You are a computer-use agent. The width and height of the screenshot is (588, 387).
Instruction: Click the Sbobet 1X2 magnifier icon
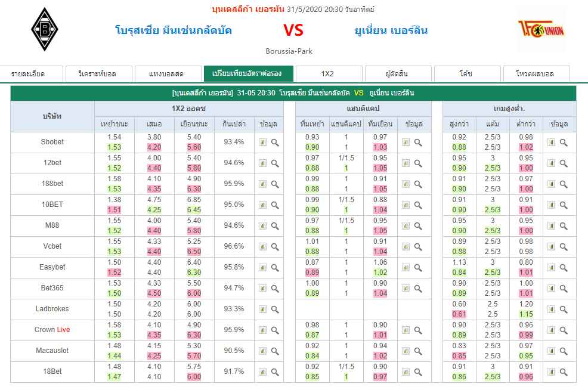pyautogui.click(x=275, y=143)
